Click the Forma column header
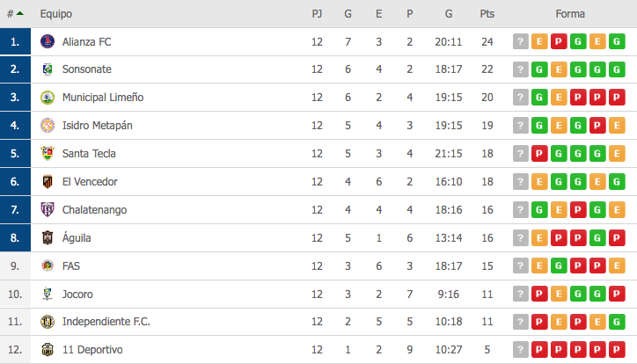 coord(570,14)
